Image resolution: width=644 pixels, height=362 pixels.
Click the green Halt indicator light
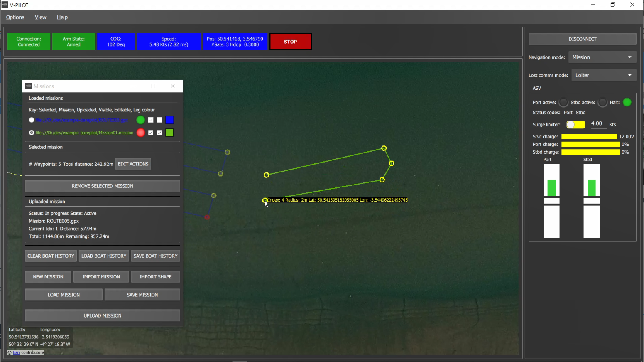627,102
